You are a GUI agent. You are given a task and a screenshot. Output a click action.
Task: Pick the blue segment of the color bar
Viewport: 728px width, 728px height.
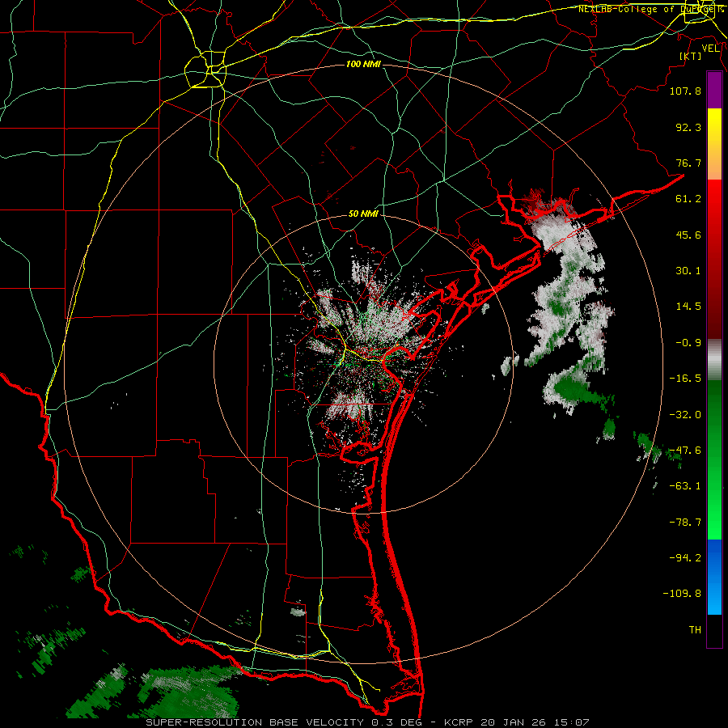click(714, 576)
